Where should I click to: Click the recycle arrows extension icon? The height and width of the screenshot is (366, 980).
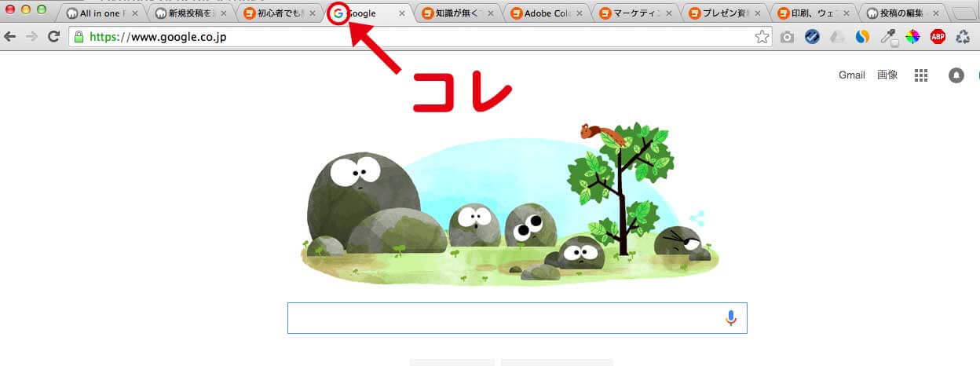pos(963,36)
